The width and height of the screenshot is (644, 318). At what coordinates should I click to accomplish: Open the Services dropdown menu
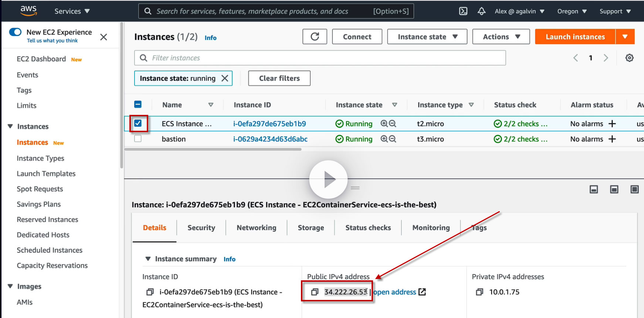(72, 11)
